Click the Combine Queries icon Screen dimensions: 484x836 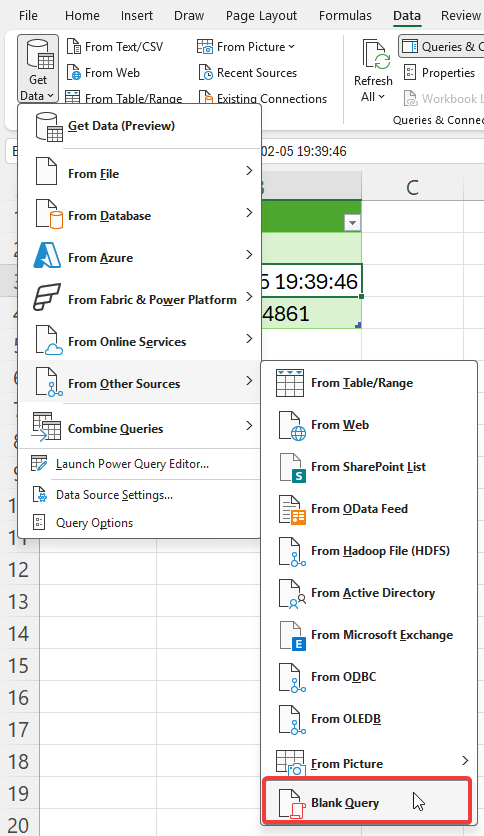(46, 427)
